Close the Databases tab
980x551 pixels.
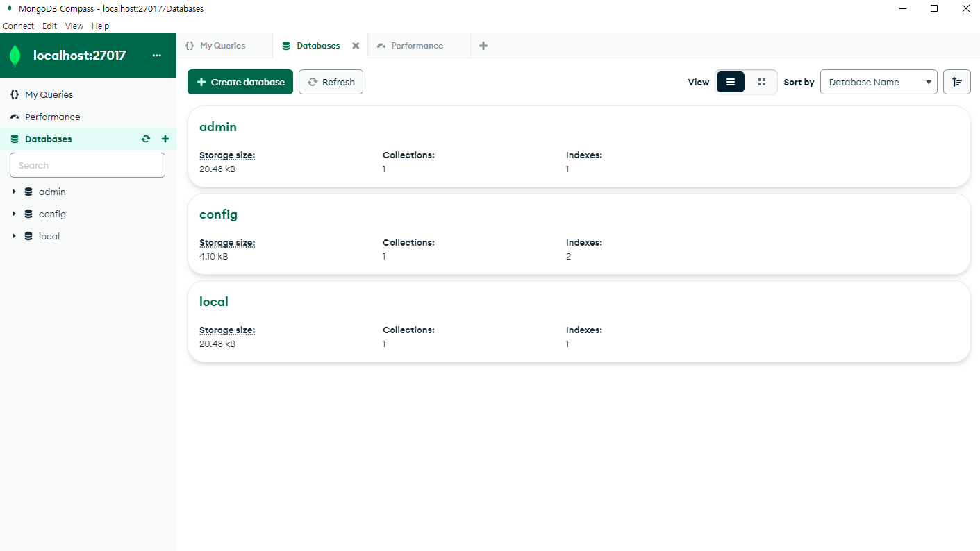[356, 46]
